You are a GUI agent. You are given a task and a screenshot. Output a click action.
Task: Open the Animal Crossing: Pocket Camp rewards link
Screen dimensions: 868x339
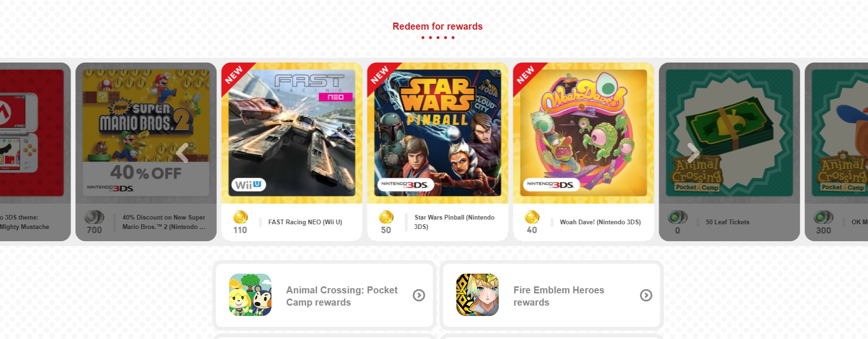coord(324,295)
